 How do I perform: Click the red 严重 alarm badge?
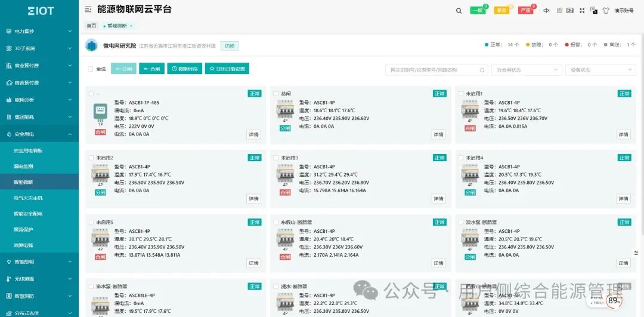click(x=525, y=10)
